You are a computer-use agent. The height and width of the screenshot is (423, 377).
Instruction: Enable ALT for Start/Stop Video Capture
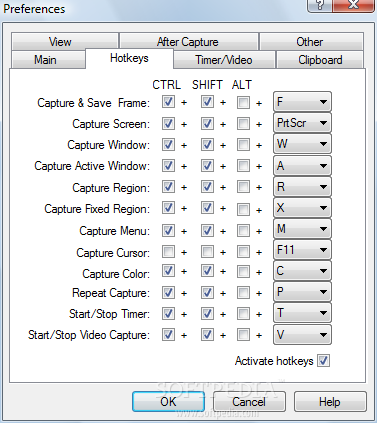(243, 335)
